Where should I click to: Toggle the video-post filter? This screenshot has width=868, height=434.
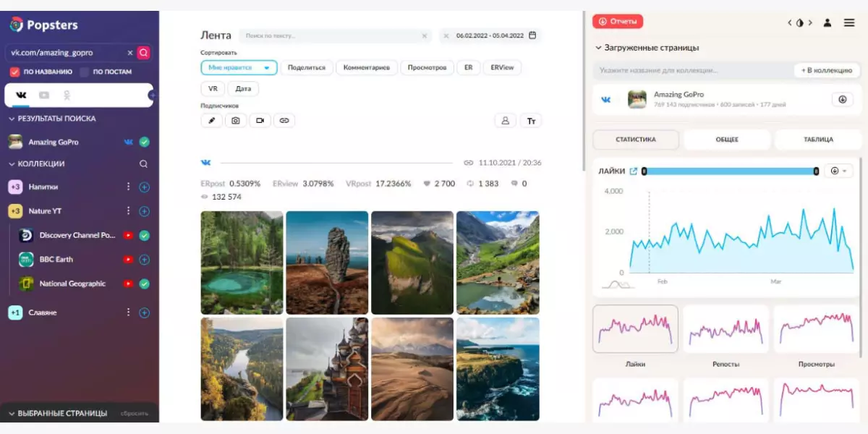click(260, 121)
